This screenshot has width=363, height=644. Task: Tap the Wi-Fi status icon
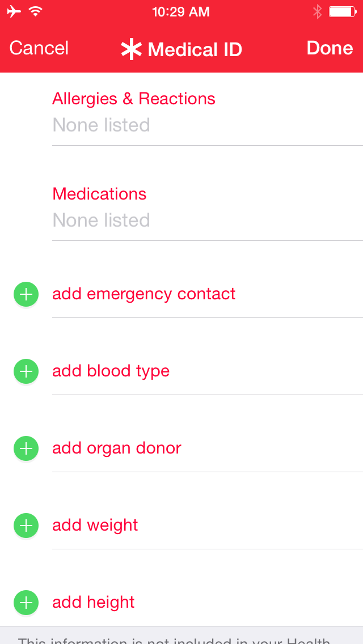coord(36,11)
